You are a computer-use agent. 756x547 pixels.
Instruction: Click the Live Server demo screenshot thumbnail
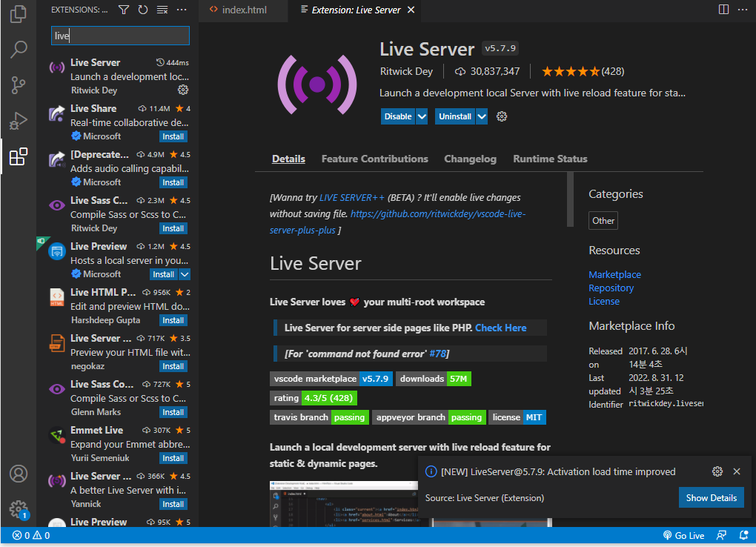[x=344, y=503]
